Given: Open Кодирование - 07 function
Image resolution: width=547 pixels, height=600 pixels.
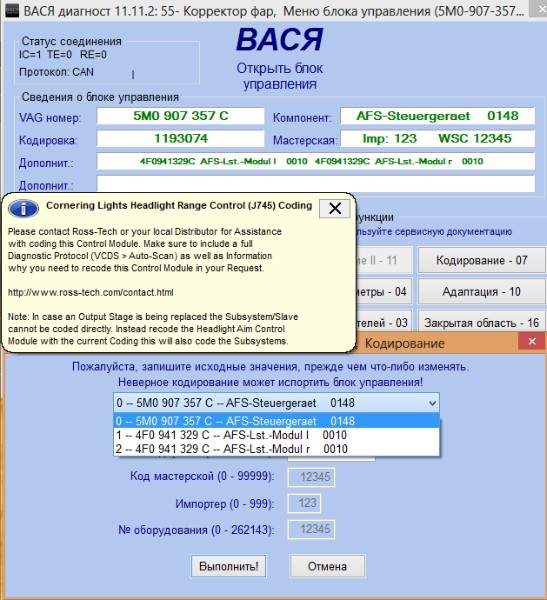Looking at the screenshot, I should tap(482, 260).
